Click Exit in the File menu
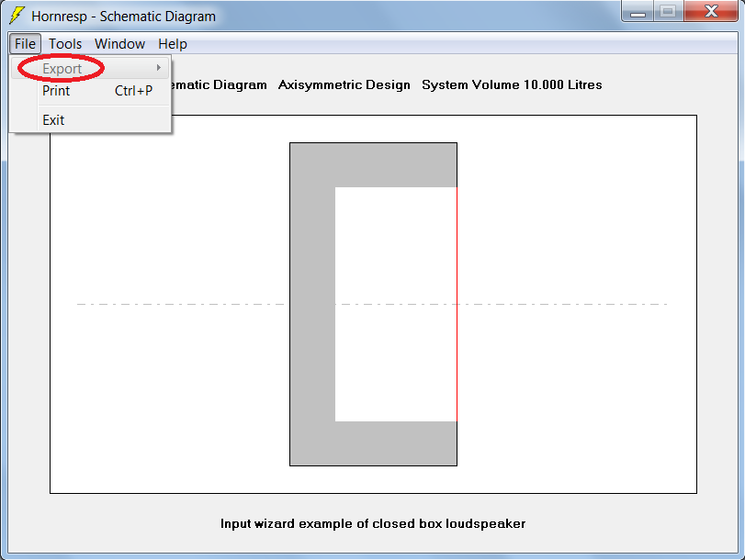This screenshot has width=745, height=560. (90, 120)
